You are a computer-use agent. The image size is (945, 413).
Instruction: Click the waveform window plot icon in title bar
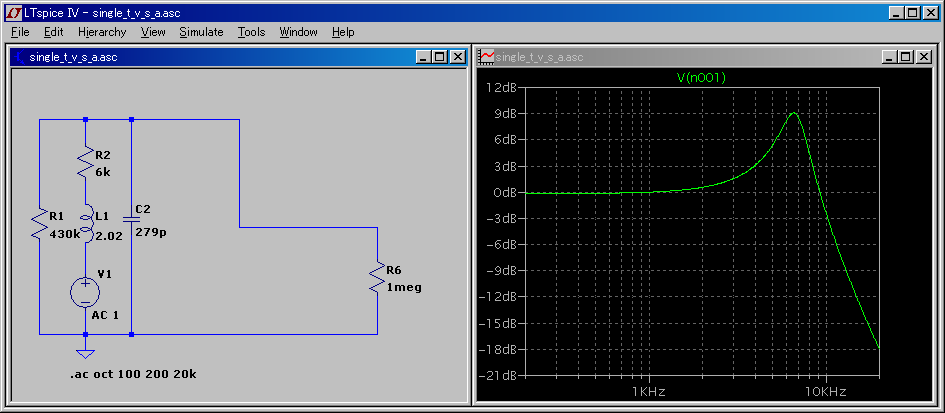click(x=486, y=57)
